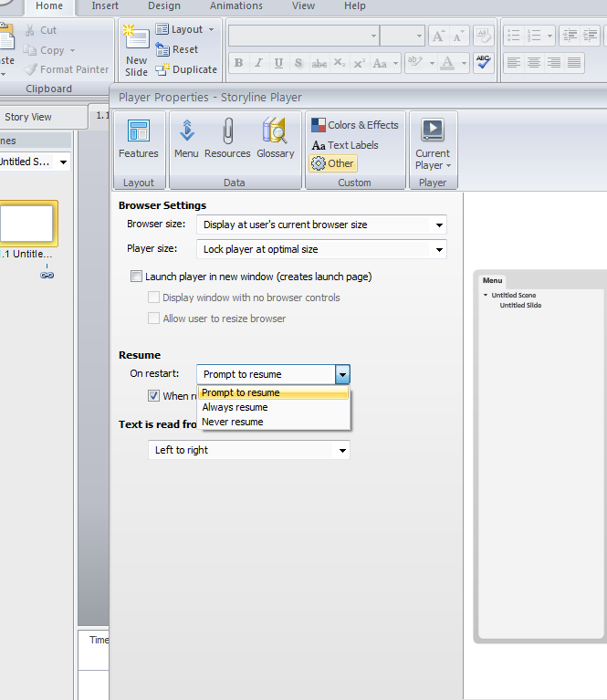Click the Cut command

click(41, 30)
